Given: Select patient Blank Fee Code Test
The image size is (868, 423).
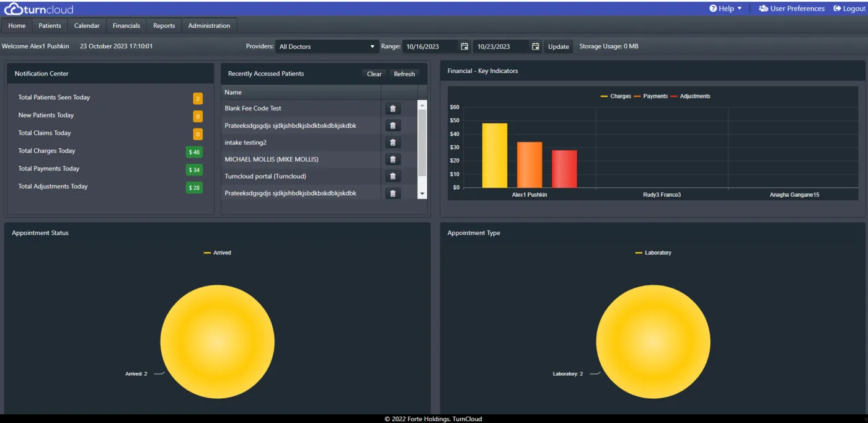Looking at the screenshot, I should (253, 109).
